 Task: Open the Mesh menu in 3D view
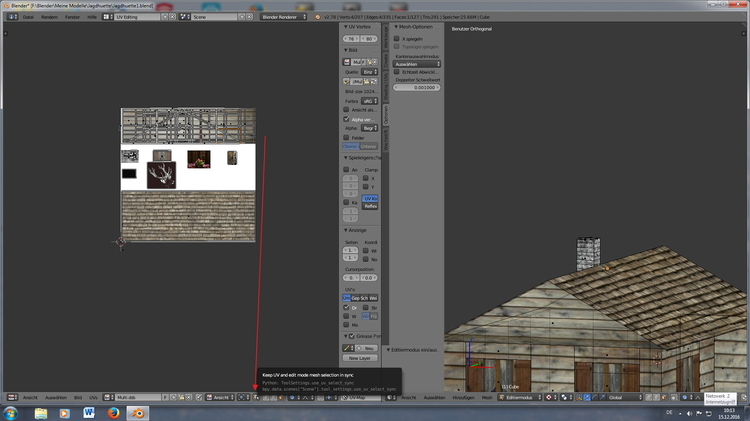pyautogui.click(x=487, y=398)
